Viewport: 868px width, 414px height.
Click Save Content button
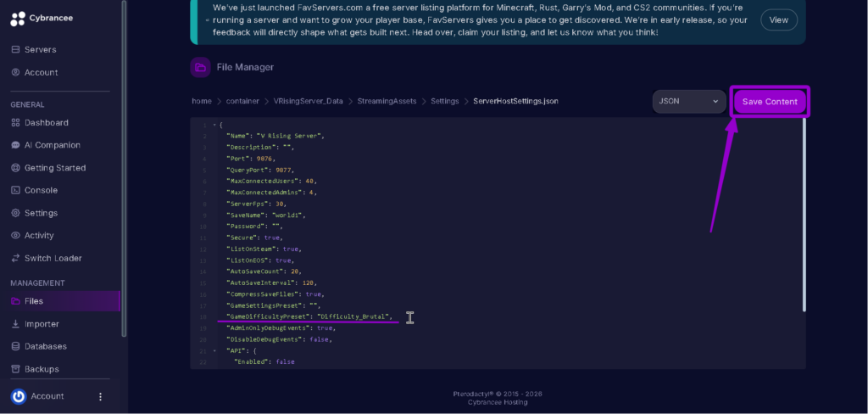tap(770, 102)
